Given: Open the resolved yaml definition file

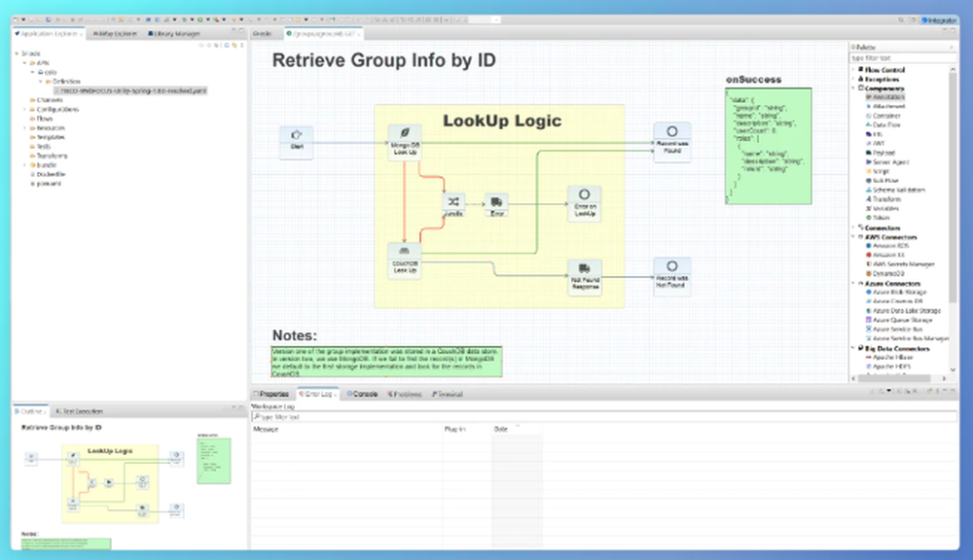Looking at the screenshot, I should pos(131,90).
